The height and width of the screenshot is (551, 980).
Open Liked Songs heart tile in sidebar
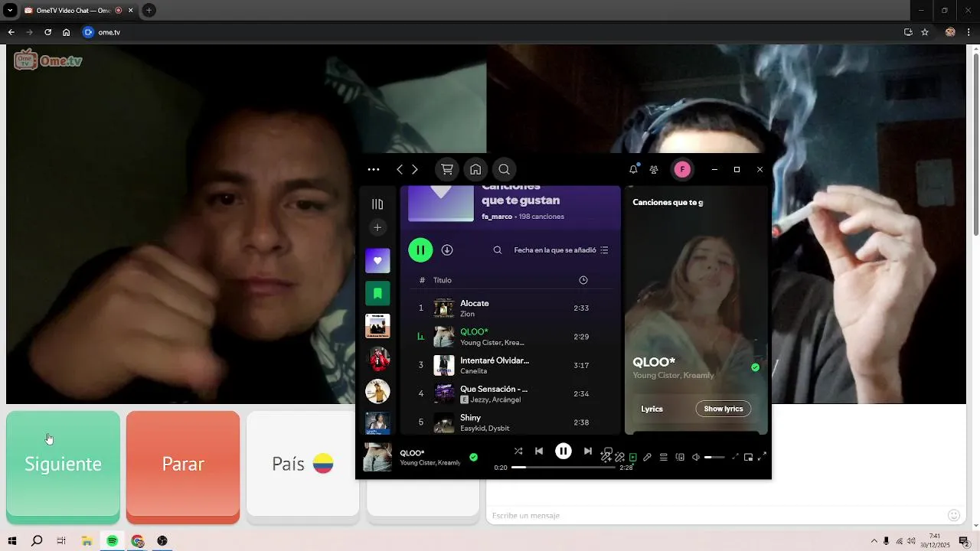click(377, 260)
